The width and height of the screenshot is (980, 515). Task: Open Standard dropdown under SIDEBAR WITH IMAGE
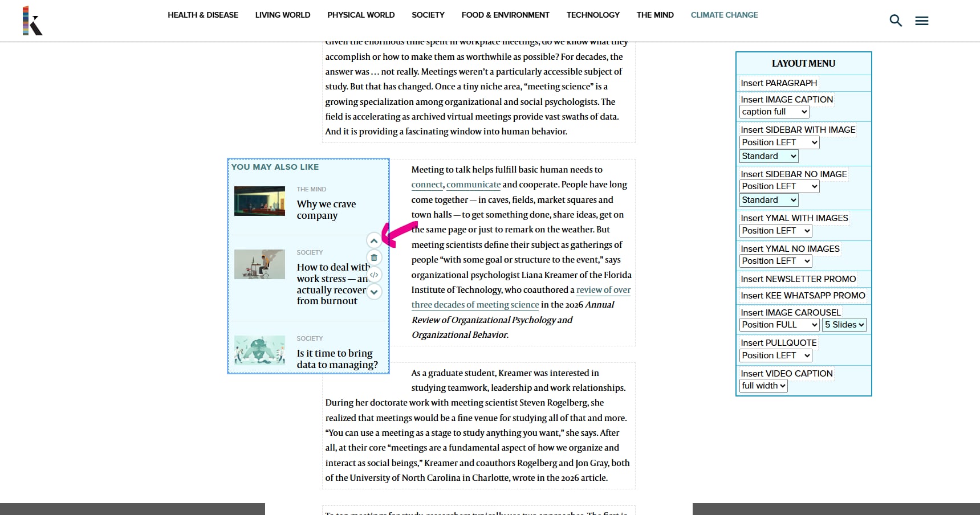click(768, 156)
